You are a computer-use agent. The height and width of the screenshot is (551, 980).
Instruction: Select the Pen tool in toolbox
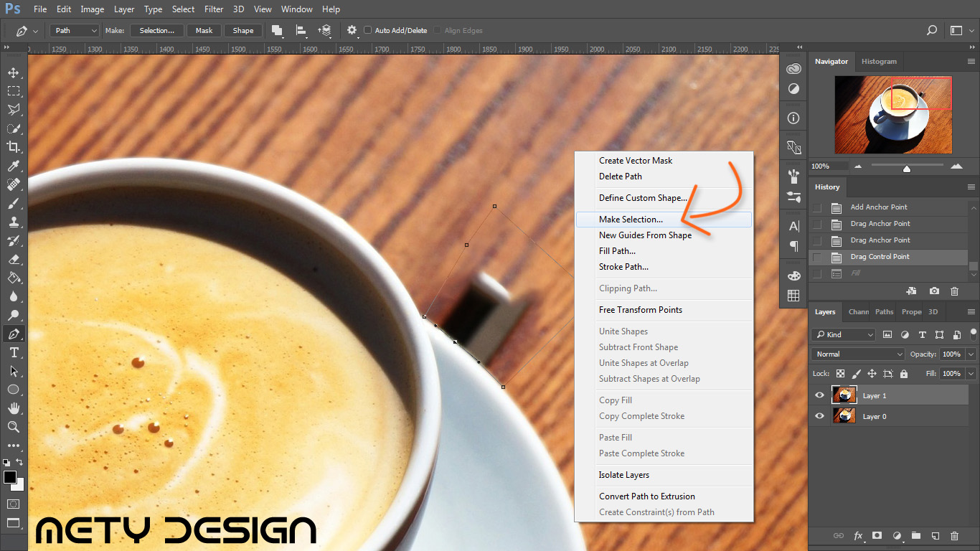click(x=13, y=334)
